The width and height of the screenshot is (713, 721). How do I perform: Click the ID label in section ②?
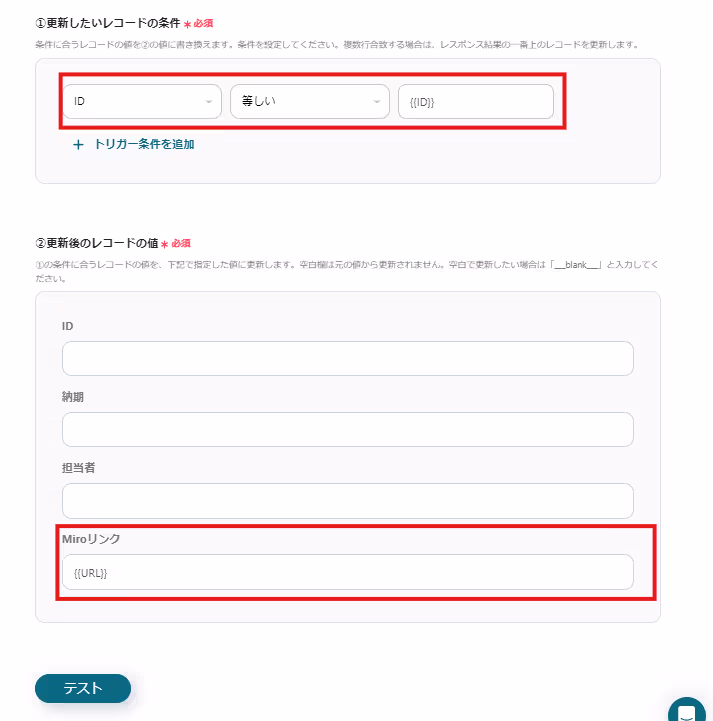68,326
